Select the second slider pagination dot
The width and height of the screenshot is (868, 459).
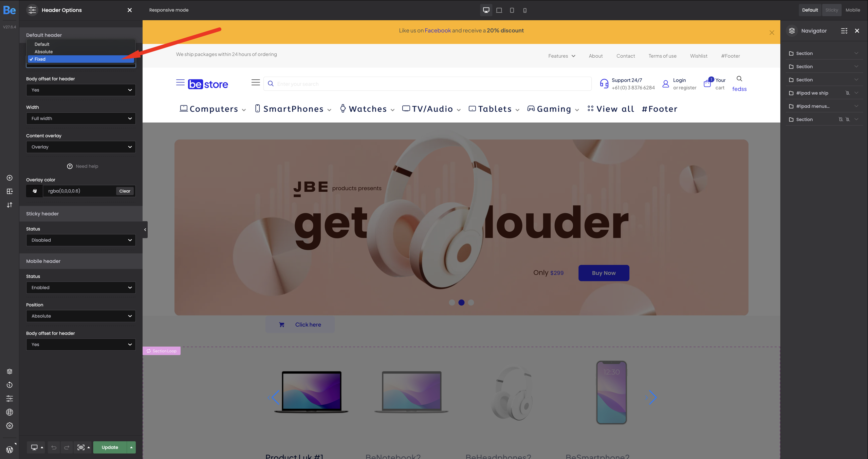click(x=461, y=303)
